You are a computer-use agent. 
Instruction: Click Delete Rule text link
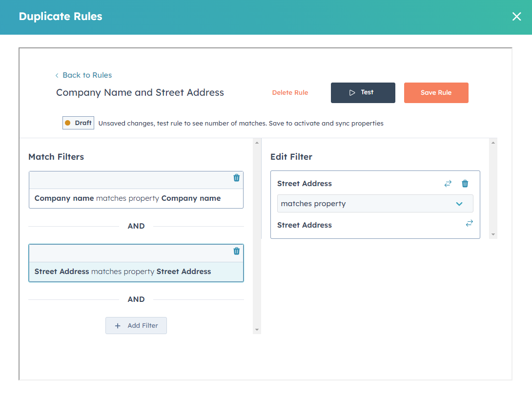coord(290,92)
